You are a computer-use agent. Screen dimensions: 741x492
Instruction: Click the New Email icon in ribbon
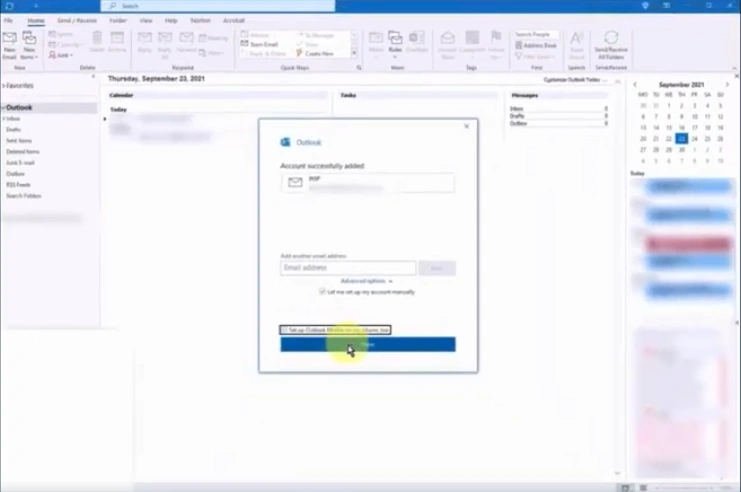pyautogui.click(x=9, y=42)
